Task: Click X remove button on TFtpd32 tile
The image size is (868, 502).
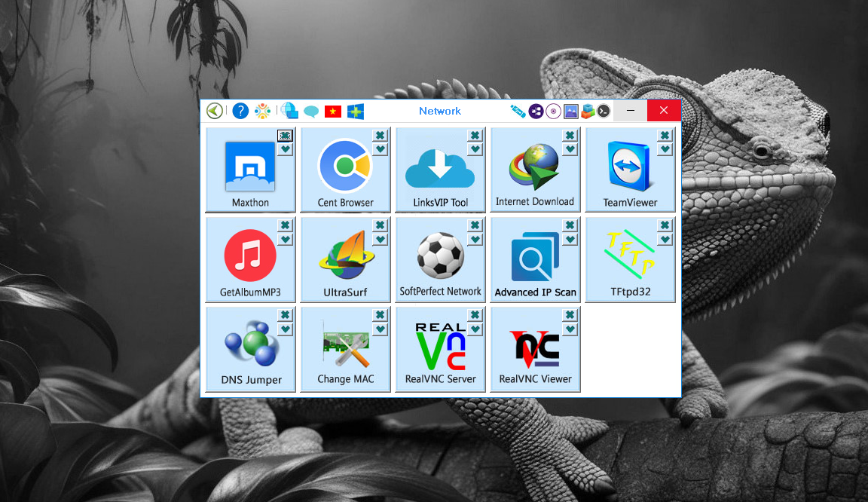Action: coord(665,225)
